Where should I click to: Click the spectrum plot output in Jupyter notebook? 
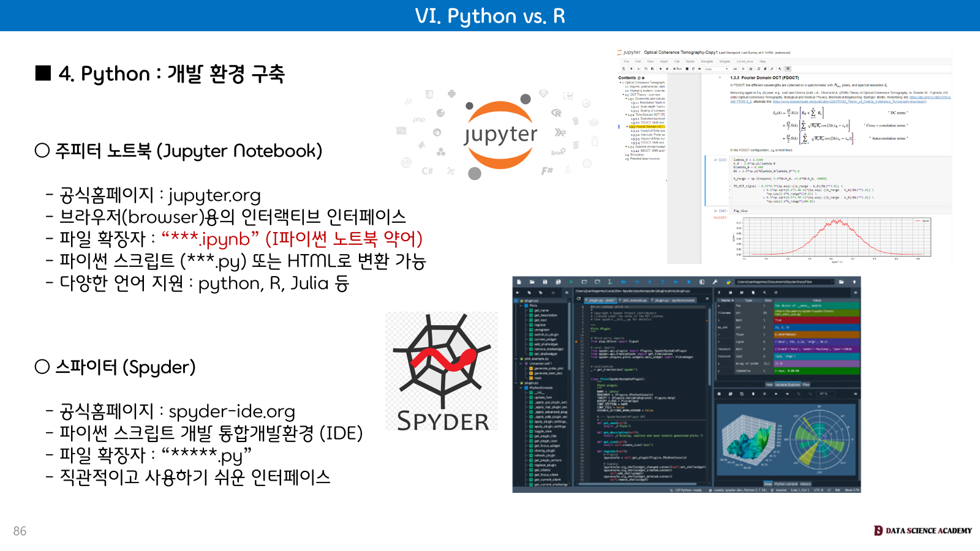click(832, 239)
